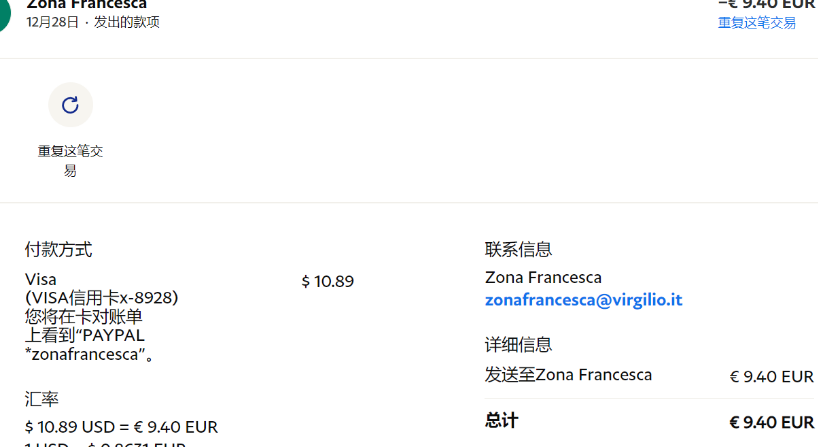Open the zonafrancesca@virgilio.it email link
The image size is (818, 447).
click(583, 299)
